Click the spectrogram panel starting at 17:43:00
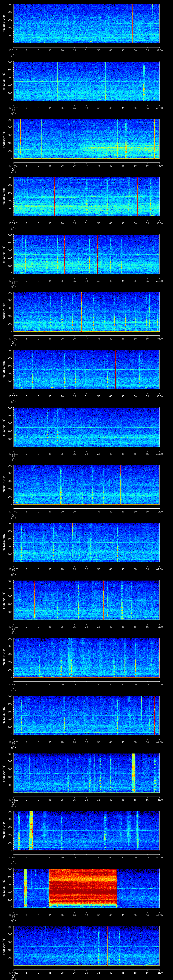 [x=87, y=715]
